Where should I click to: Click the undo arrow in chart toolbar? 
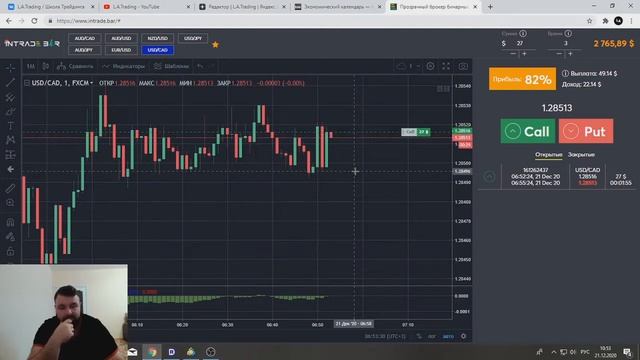click(x=200, y=66)
